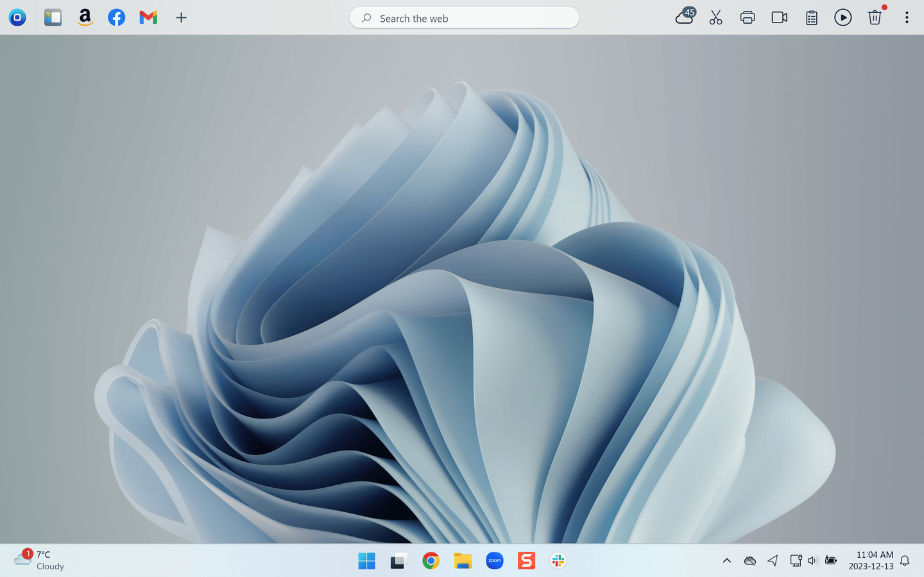Viewport: 924px width, 577px height.
Task: Open the notification bell
Action: [905, 560]
